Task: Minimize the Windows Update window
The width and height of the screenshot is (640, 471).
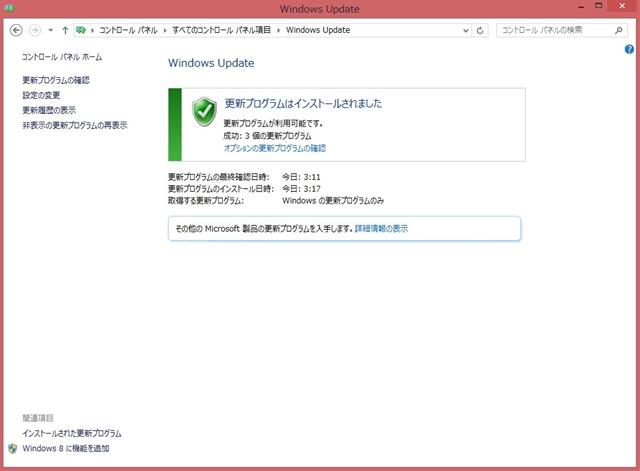Action: pyautogui.click(x=581, y=6)
